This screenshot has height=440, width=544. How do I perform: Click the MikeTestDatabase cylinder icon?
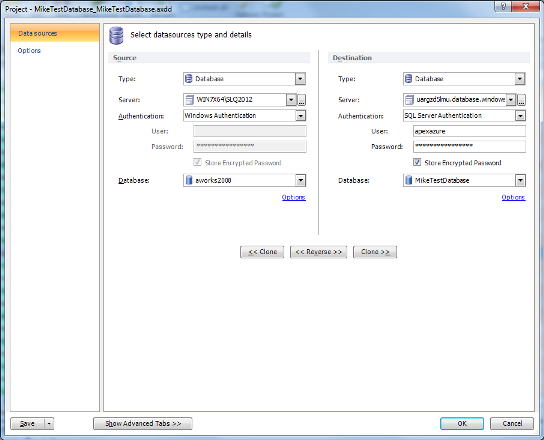[x=409, y=180]
